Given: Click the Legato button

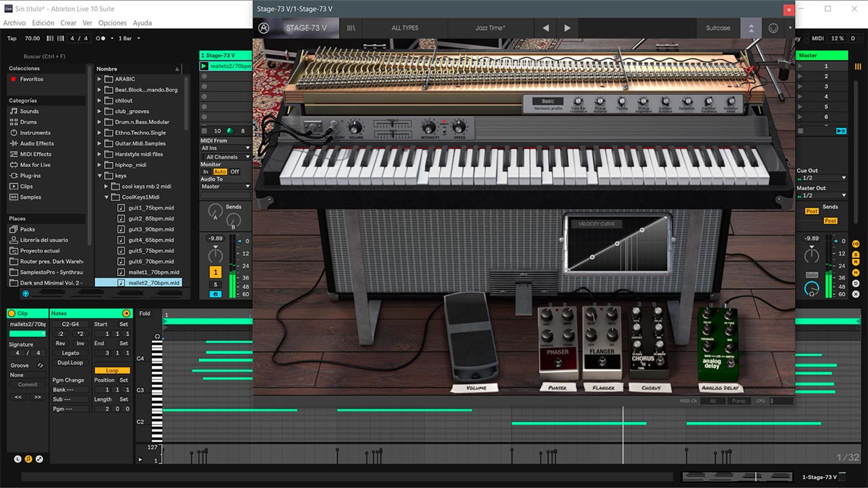Looking at the screenshot, I should 71,353.
